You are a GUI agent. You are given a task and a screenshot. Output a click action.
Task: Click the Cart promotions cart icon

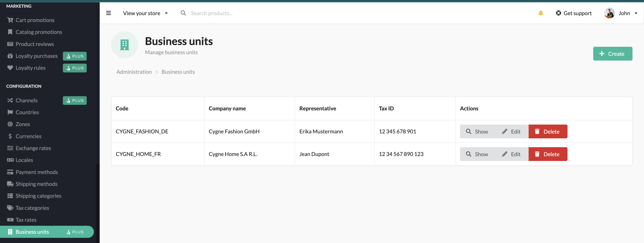(x=10, y=20)
